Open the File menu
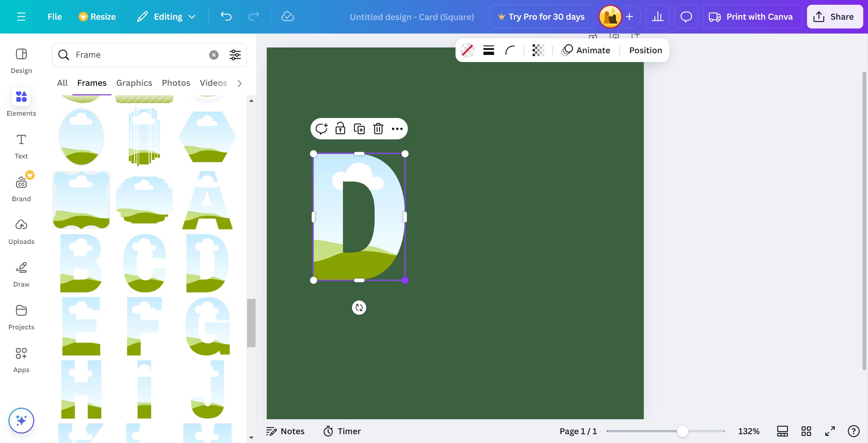868x443 pixels. (x=55, y=17)
